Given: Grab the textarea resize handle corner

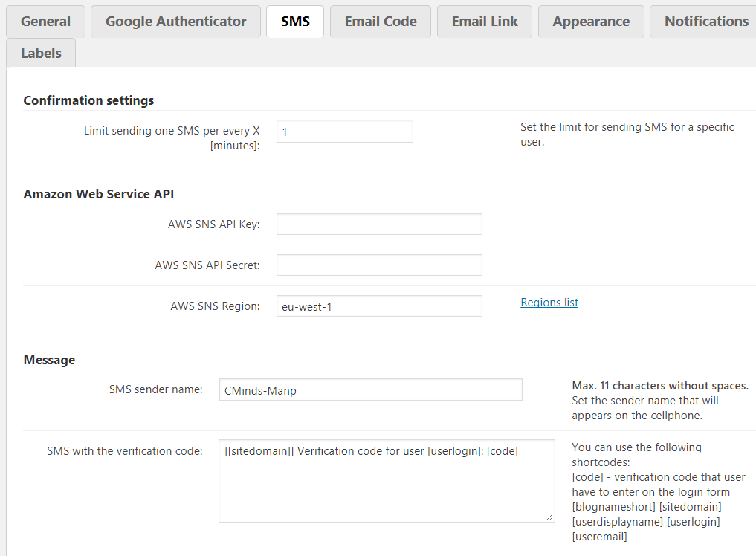Looking at the screenshot, I should 550,517.
